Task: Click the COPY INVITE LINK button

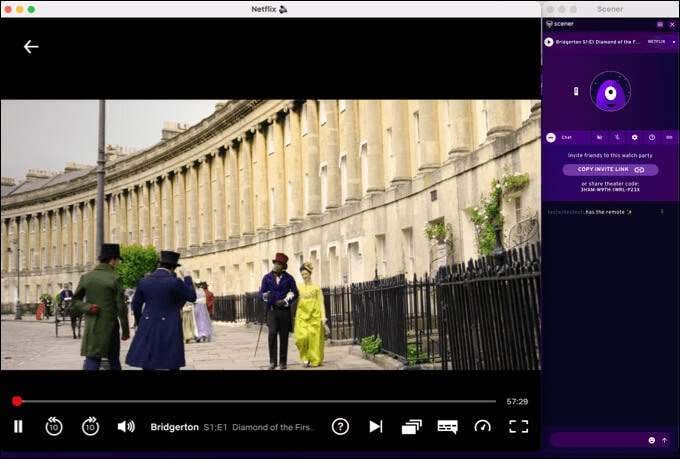Action: pos(610,170)
